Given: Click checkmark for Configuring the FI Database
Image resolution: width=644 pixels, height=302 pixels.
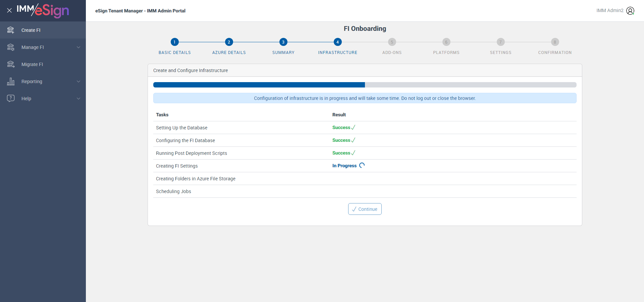Looking at the screenshot, I should [x=353, y=140].
